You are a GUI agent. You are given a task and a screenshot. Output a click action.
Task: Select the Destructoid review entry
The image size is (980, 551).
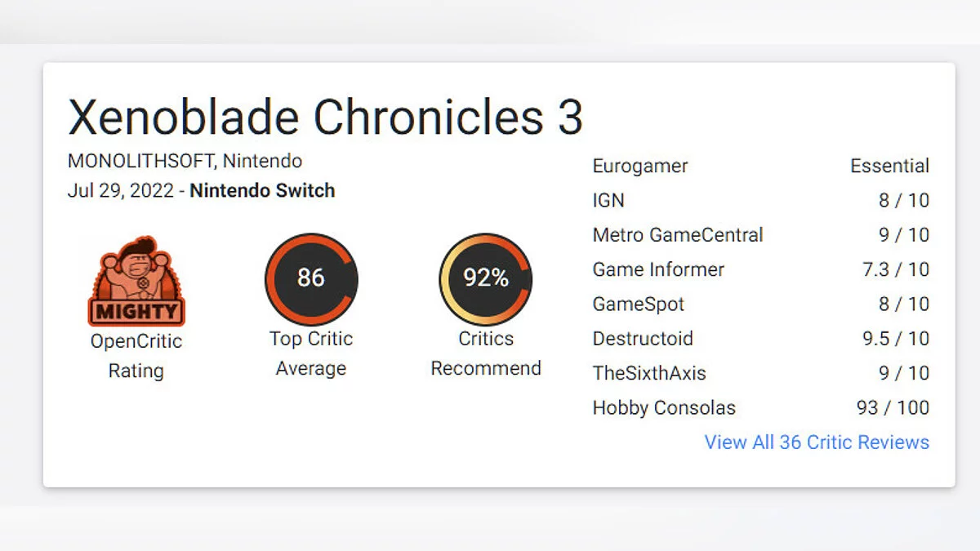coord(643,339)
